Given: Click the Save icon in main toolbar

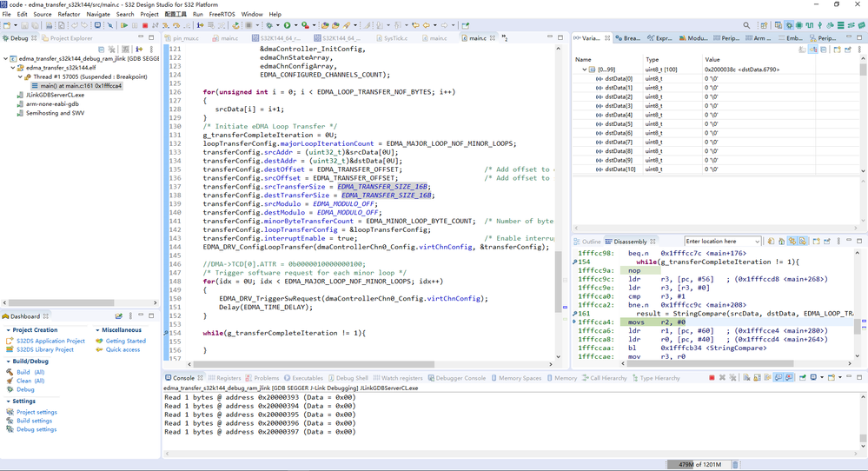Looking at the screenshot, I should point(23,25).
